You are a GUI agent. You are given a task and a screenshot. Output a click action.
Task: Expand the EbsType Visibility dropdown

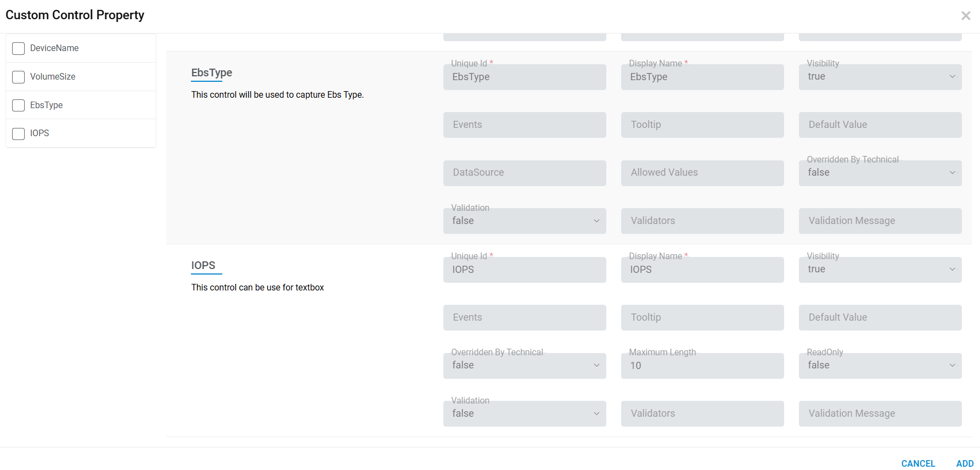coord(880,77)
